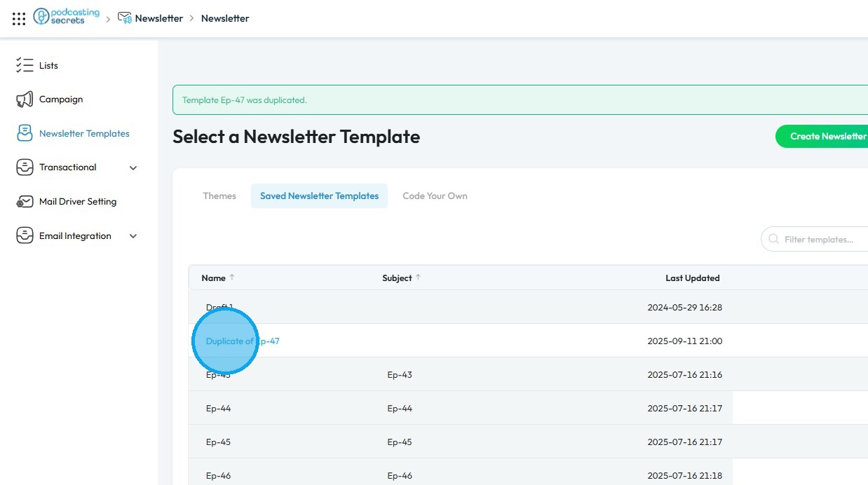
Task: Switch to the Themes tab
Action: [x=219, y=196]
